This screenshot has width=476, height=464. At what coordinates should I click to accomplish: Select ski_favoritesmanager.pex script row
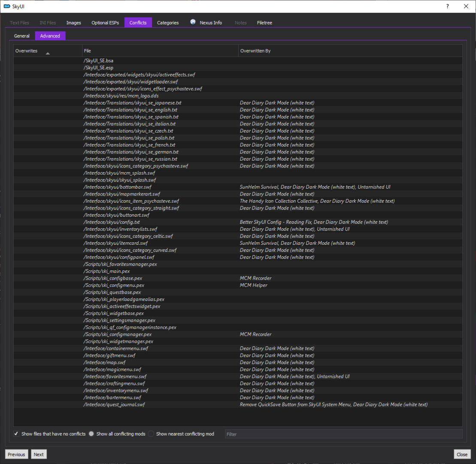[x=238, y=264]
